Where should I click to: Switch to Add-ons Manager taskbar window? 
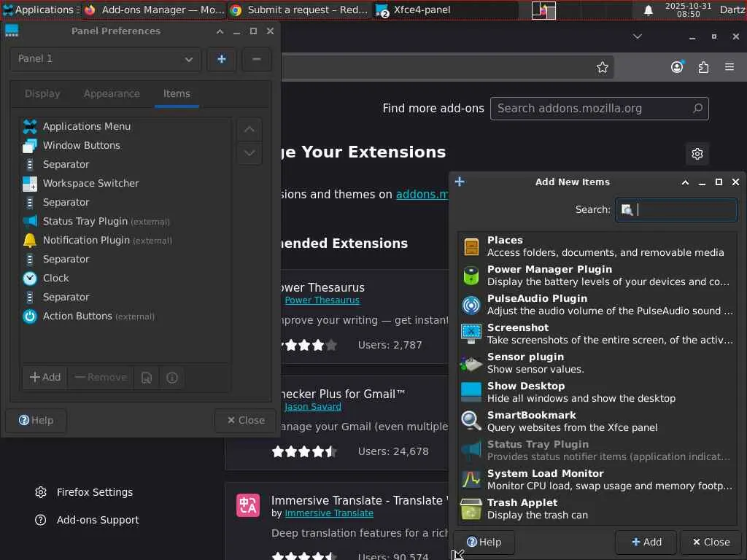[x=155, y=10]
